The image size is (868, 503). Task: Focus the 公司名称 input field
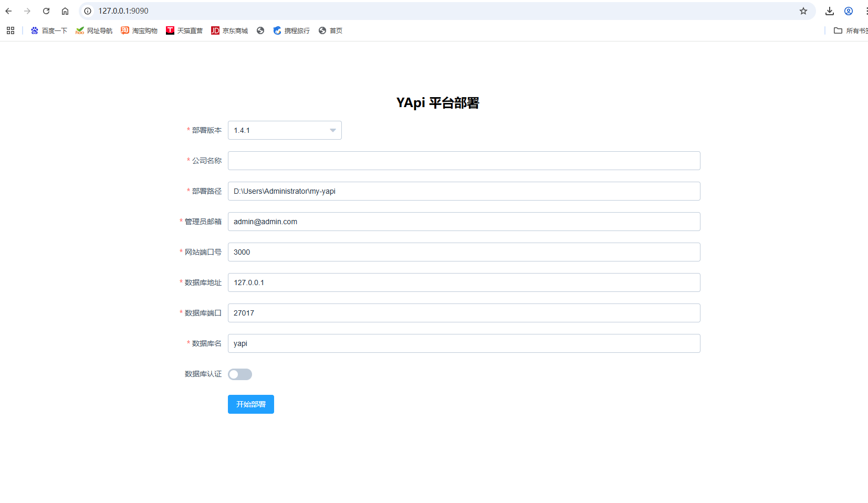coord(464,161)
